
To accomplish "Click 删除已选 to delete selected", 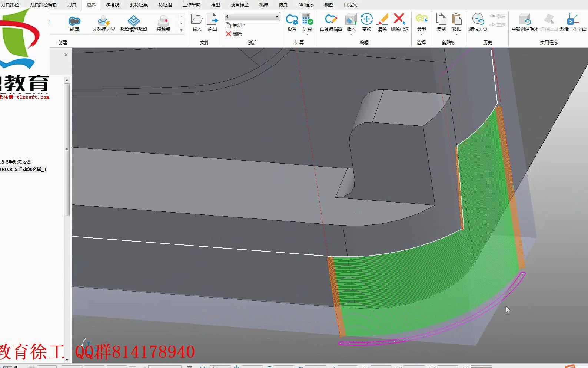I will pos(399,23).
